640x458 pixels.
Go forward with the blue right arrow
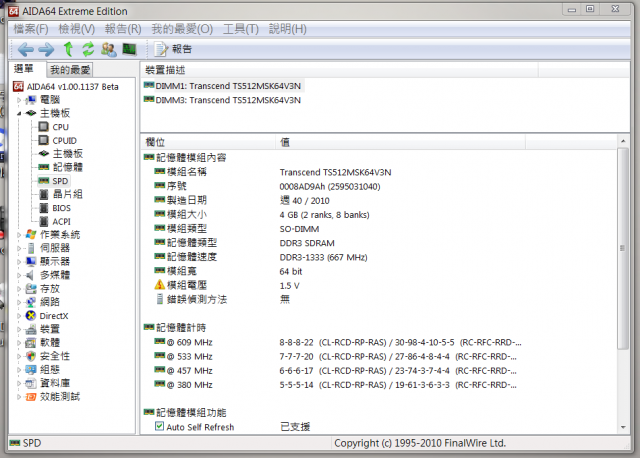[x=46, y=49]
